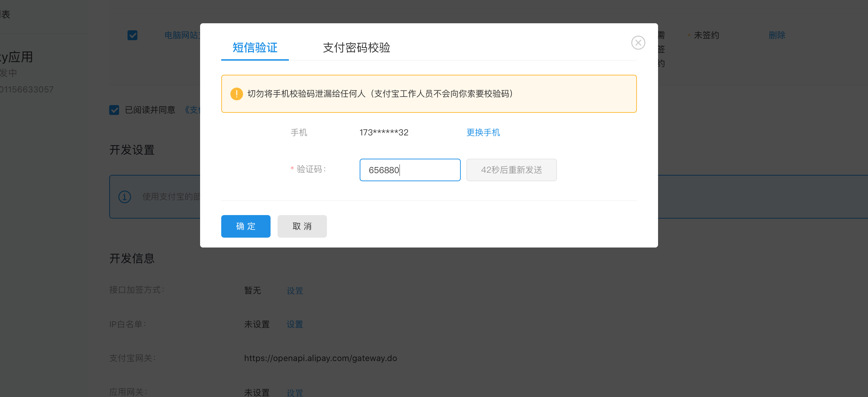Click 删除 link in the table row
This screenshot has height=397, width=868.
(x=777, y=35)
